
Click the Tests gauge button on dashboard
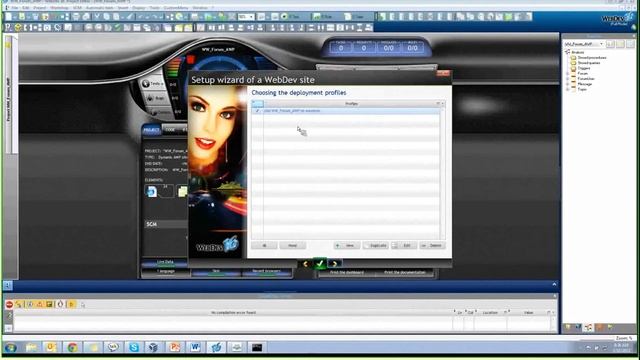152,84
